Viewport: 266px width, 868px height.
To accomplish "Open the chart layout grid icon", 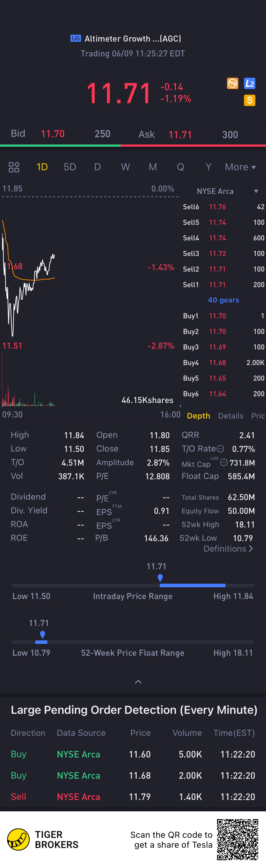I will [x=14, y=167].
